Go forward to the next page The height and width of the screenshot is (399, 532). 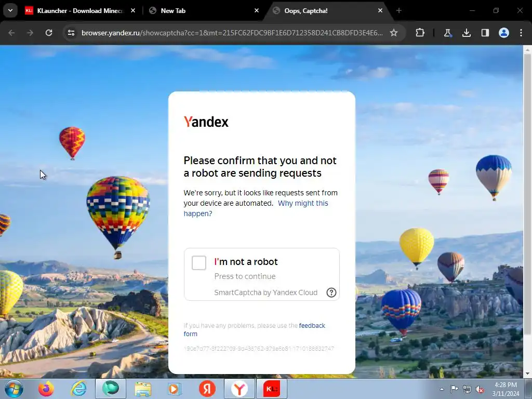coord(30,33)
